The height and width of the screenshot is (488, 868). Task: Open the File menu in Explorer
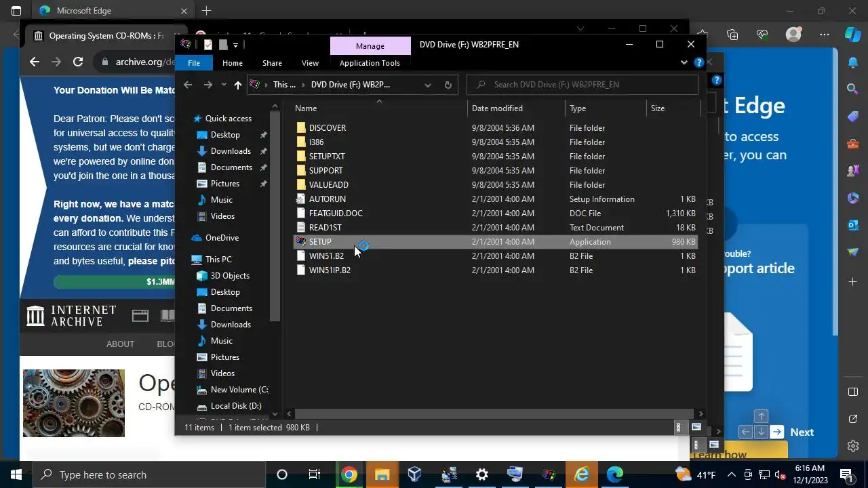point(194,63)
